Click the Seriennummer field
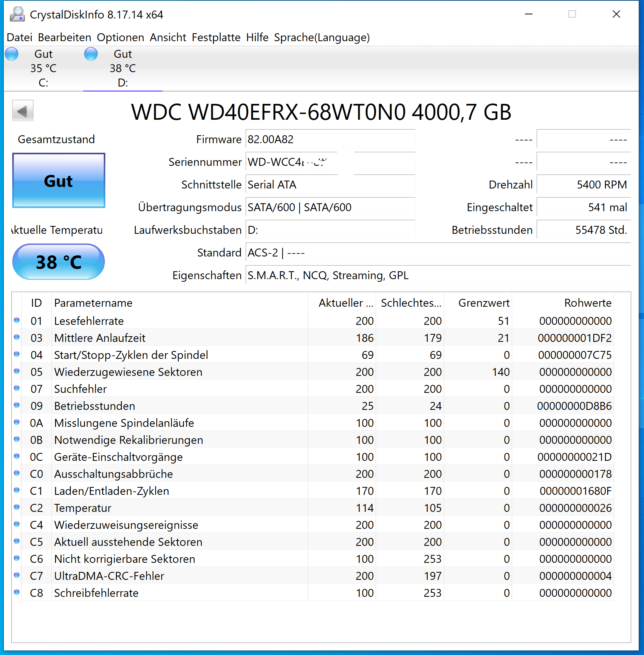Screen dimensions: 644x655 coord(331,162)
